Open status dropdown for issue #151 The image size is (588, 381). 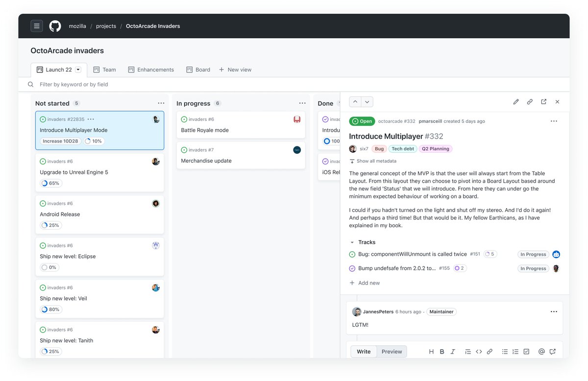(x=533, y=255)
